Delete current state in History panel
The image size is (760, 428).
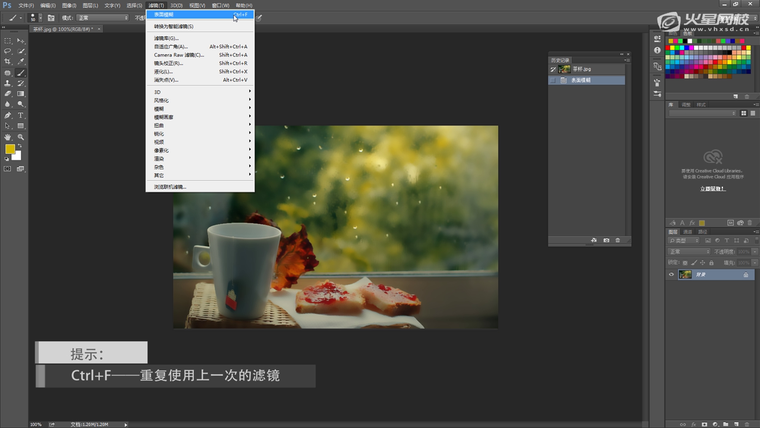(x=618, y=240)
